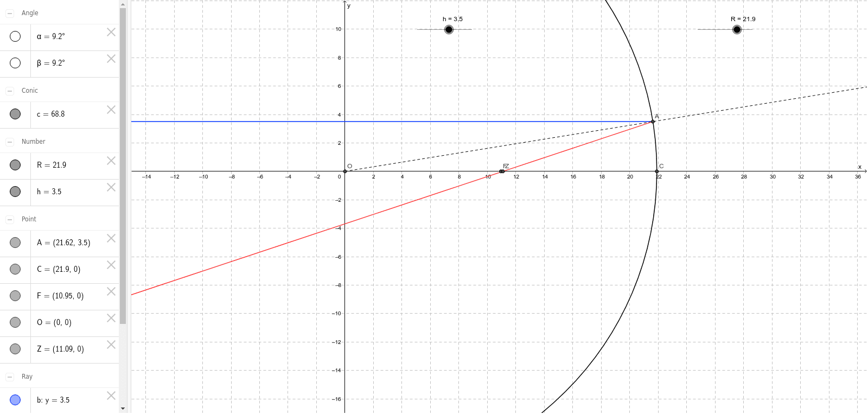Click point A on the circle
The image size is (868, 414).
click(653, 122)
